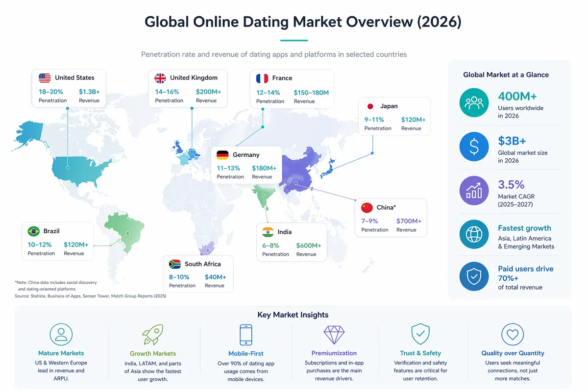Select South Africa '$40M+' revenue value
Image resolution: width=588 pixels, height=392 pixels.
[216, 277]
